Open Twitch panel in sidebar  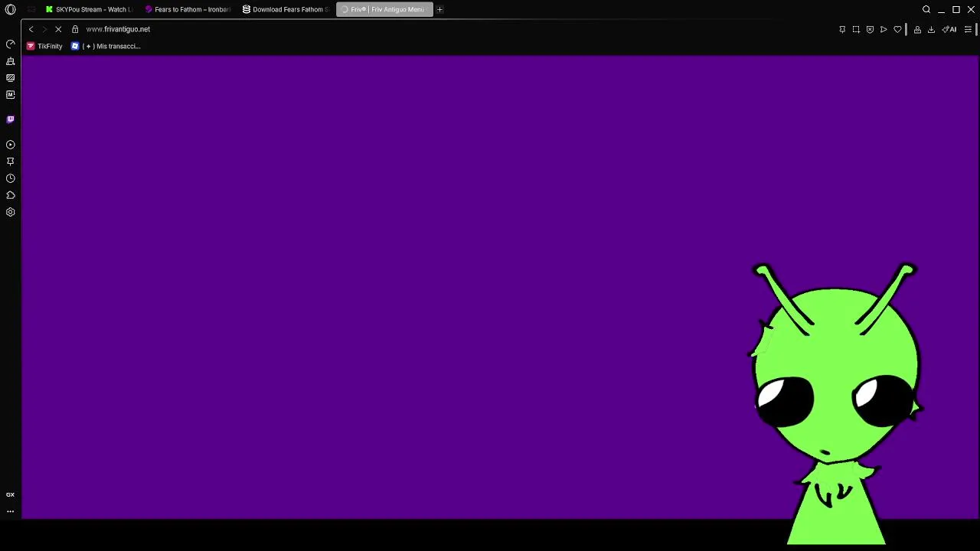[10, 119]
